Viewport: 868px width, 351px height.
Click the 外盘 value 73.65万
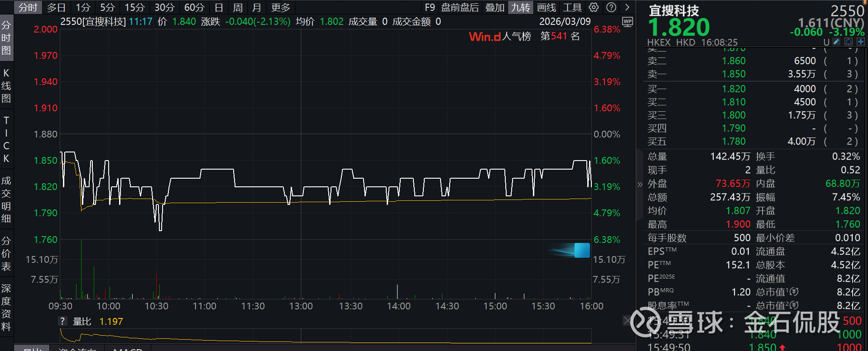click(x=733, y=184)
